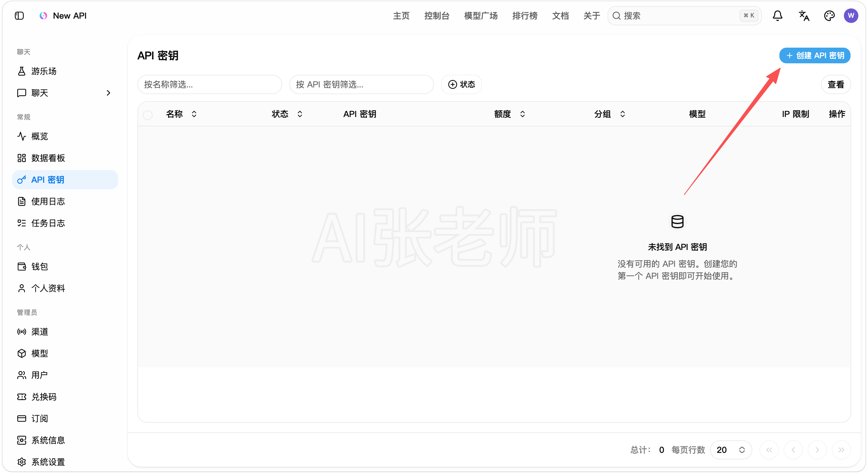Open 模型广场 in the top navigation

coord(481,15)
